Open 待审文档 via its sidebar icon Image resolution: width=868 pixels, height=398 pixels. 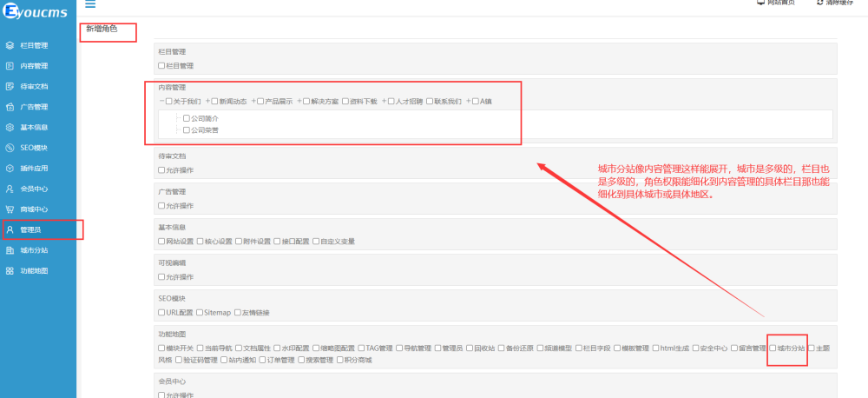(10, 87)
